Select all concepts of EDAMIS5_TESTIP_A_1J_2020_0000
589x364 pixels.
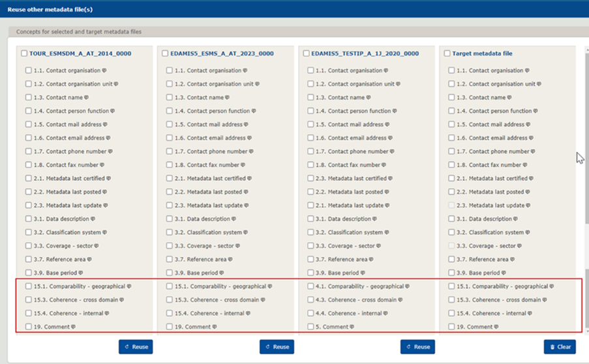coord(306,53)
